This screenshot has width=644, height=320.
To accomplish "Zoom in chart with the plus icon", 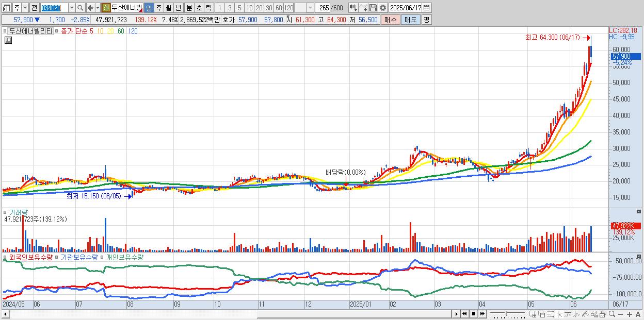I will pyautogui.click(x=629, y=314).
